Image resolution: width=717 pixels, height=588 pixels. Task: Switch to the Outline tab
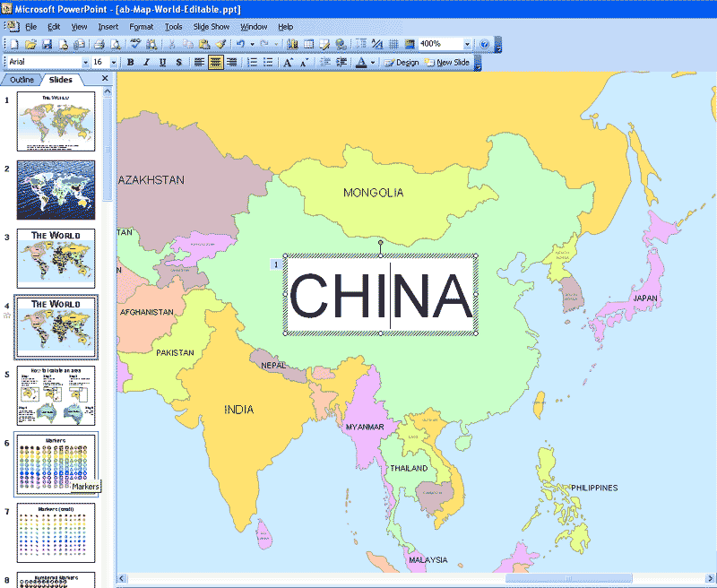tap(22, 79)
